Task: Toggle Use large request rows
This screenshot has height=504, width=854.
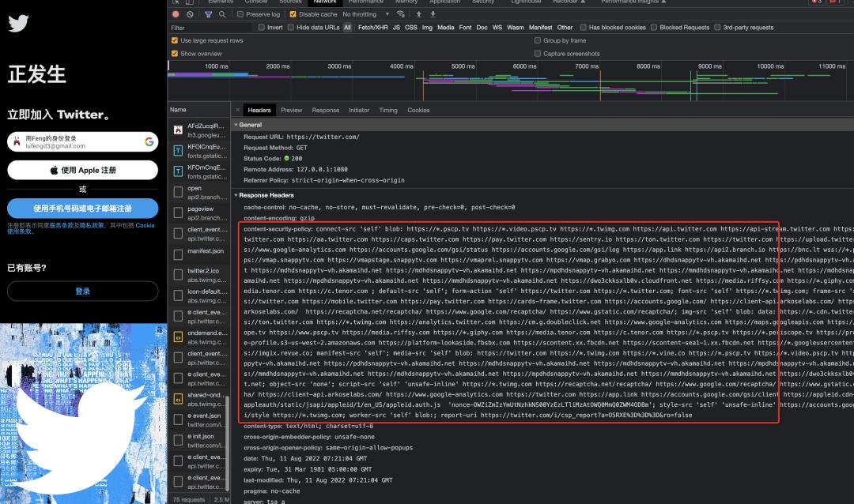Action: point(175,40)
